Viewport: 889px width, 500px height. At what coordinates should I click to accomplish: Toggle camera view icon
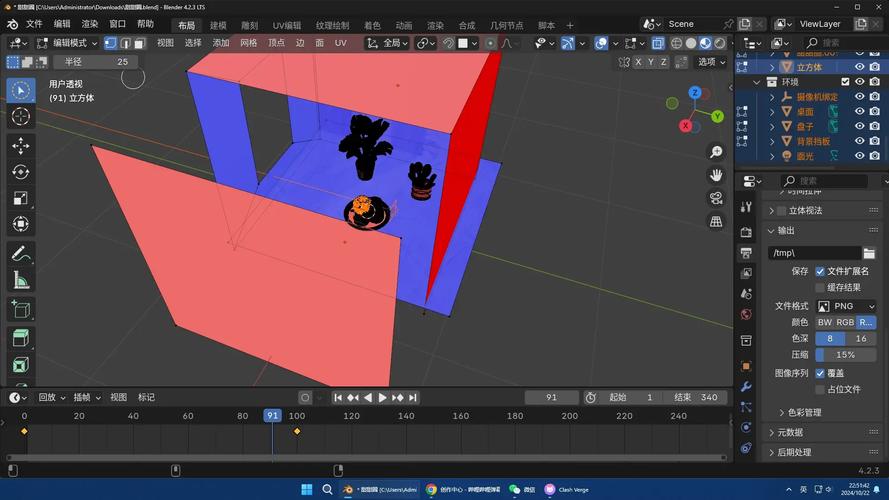pos(716,198)
